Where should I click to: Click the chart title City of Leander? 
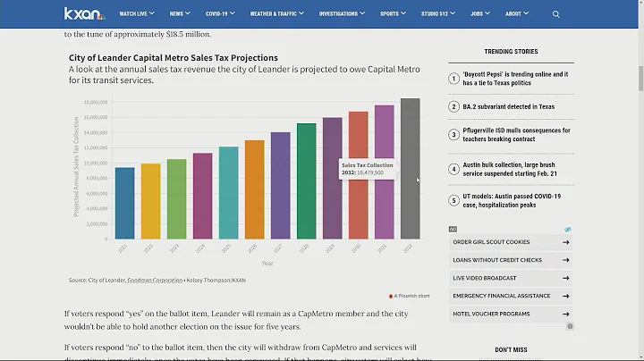click(x=174, y=57)
